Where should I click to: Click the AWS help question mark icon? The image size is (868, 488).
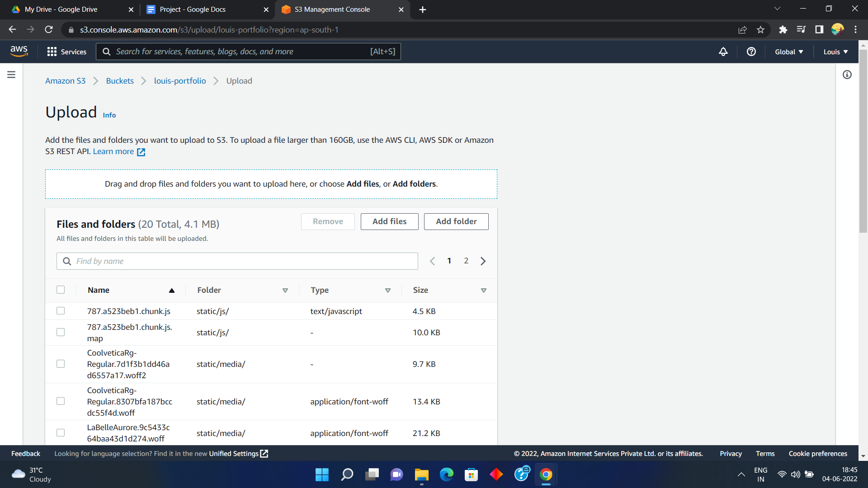pos(751,52)
